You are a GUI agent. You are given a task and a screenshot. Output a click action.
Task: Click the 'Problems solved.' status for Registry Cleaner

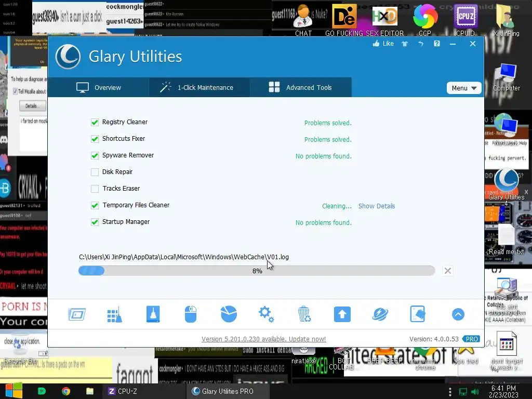point(328,123)
